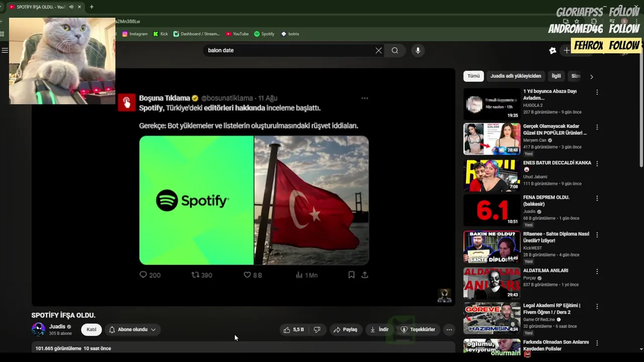This screenshot has height=362, width=644.
Task: Open ALDATILMA ANILARI video title
Action: click(x=545, y=270)
